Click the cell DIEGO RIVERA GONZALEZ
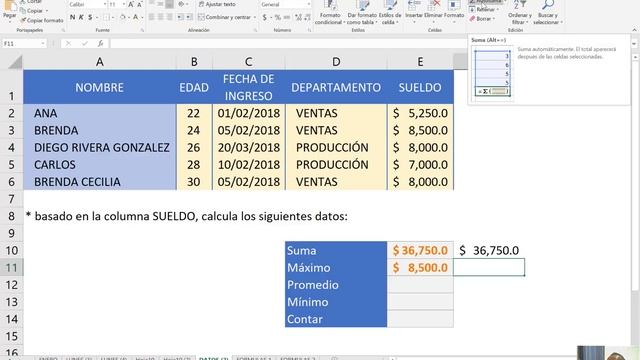640x360 pixels. pyautogui.click(x=100, y=147)
